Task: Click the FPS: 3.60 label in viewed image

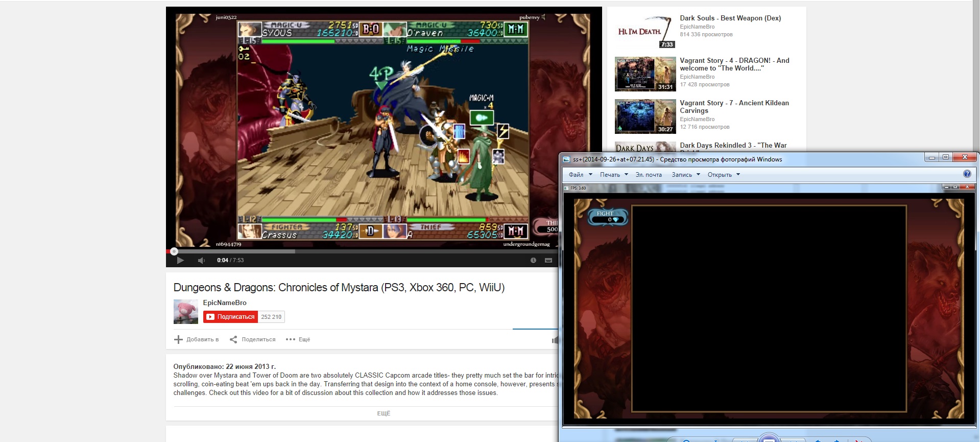Action: point(578,188)
